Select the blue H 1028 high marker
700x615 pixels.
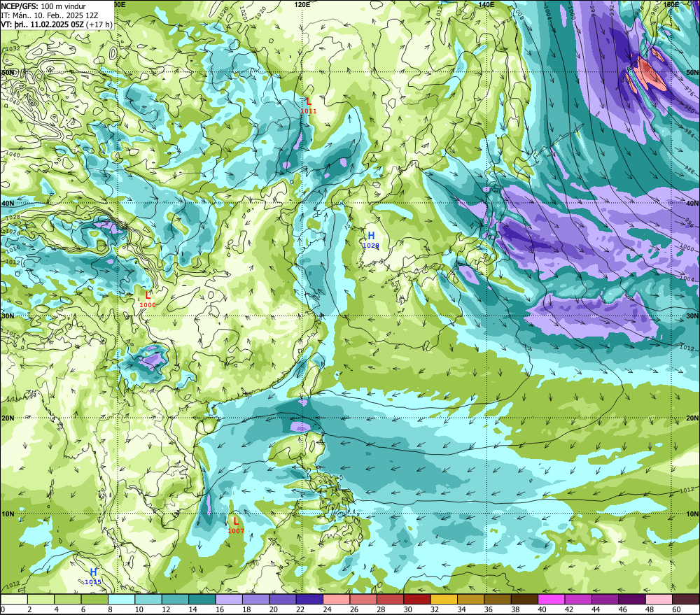(371, 240)
